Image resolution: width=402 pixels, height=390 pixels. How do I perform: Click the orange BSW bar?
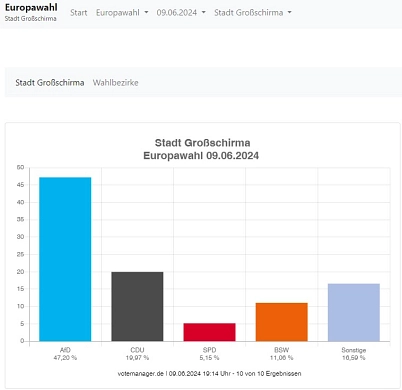coord(282,322)
